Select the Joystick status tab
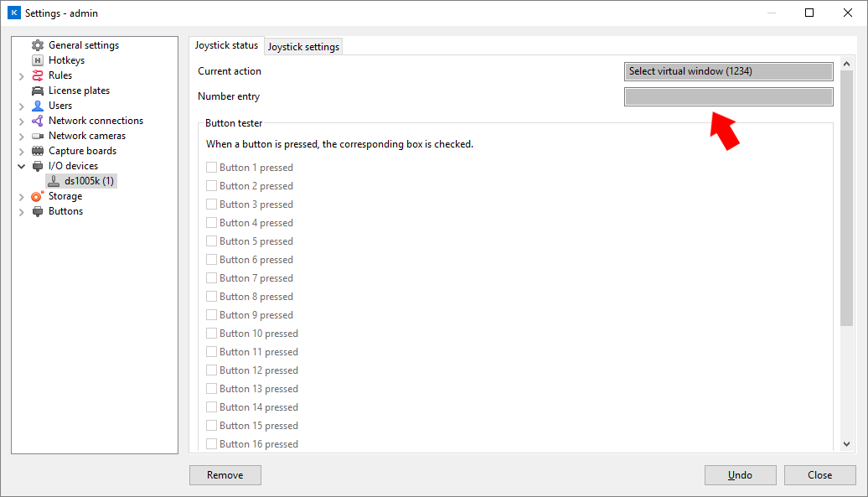 point(226,45)
